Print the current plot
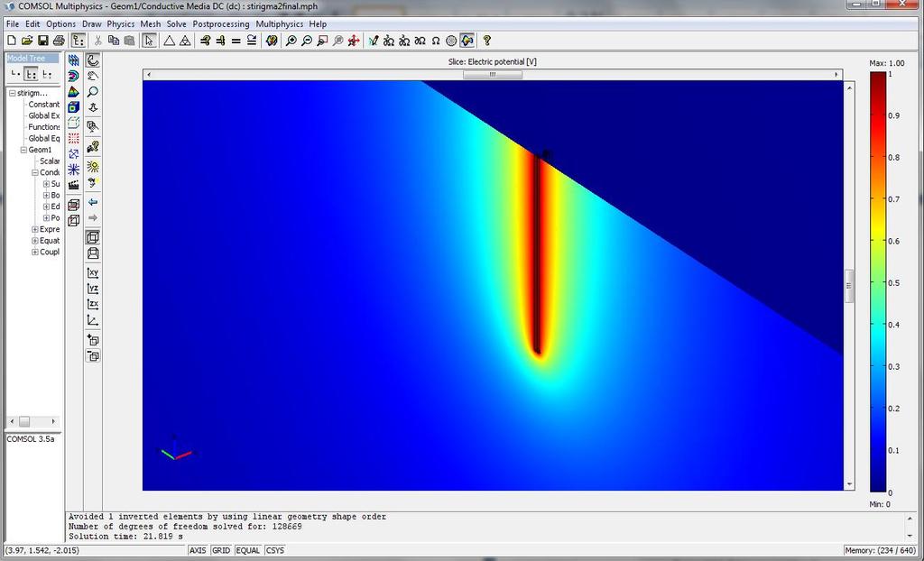 pyautogui.click(x=59, y=41)
